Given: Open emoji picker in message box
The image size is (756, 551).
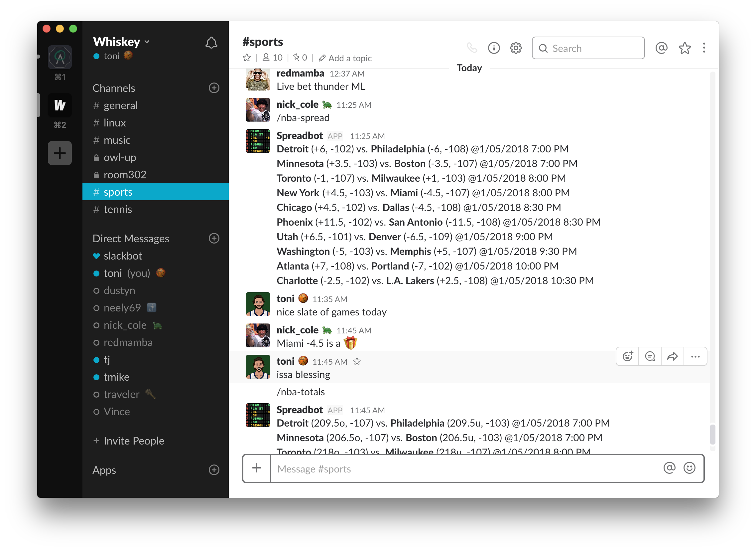Looking at the screenshot, I should tap(689, 468).
